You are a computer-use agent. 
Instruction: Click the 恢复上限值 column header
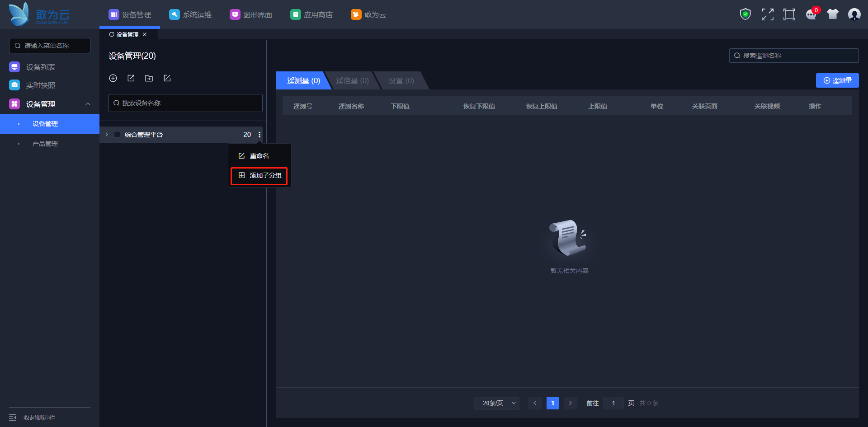click(x=541, y=106)
